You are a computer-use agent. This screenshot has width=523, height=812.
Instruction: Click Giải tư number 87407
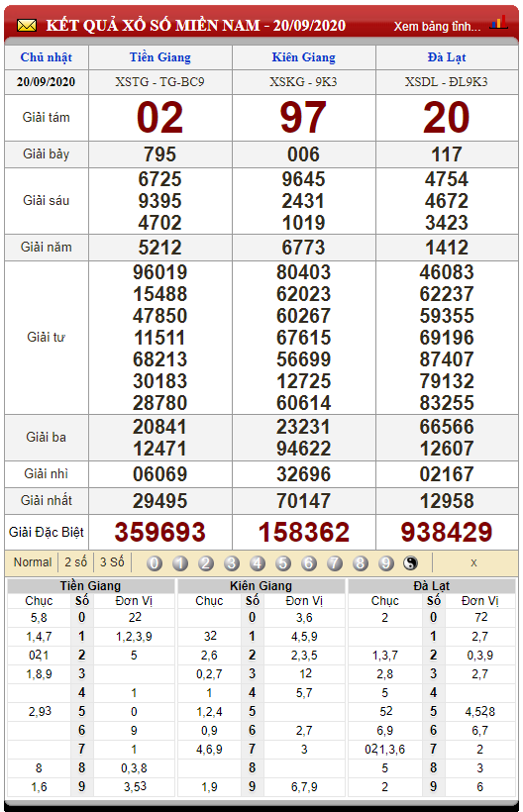point(447,359)
